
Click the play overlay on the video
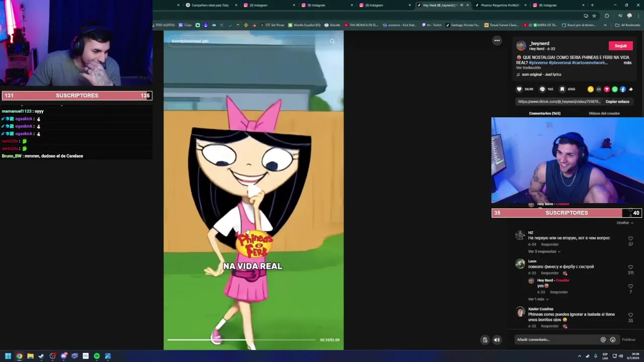[254, 190]
